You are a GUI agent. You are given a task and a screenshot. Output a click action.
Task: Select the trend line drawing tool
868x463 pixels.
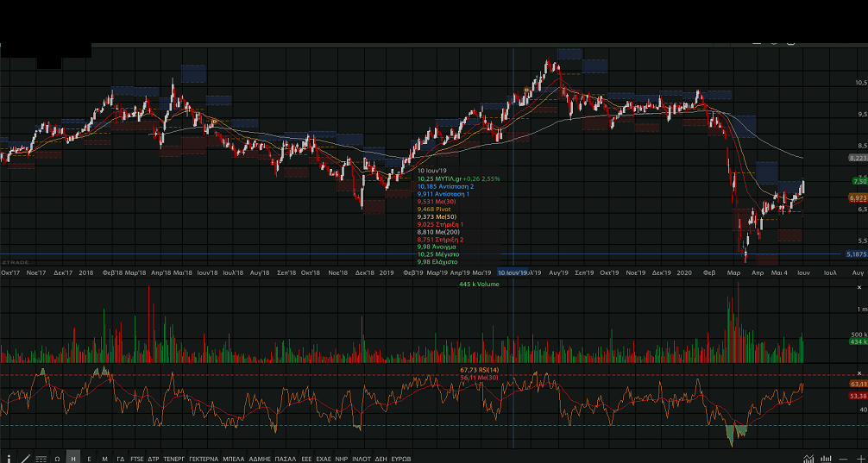click(25, 458)
